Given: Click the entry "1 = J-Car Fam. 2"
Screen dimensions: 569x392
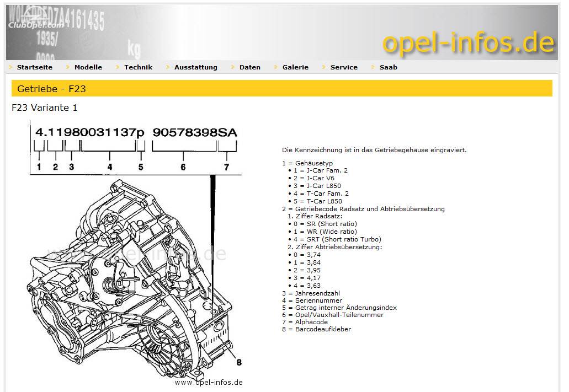Looking at the screenshot, I should 321,170.
